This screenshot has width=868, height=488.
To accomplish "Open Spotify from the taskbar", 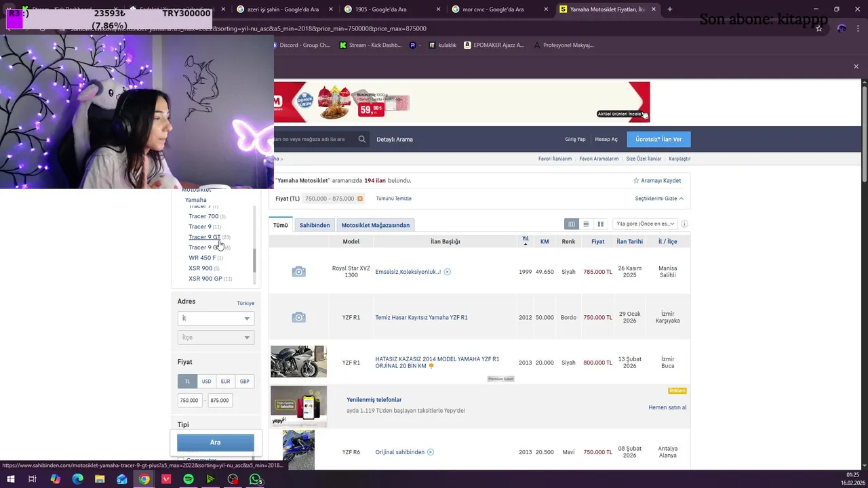I will [x=189, y=479].
